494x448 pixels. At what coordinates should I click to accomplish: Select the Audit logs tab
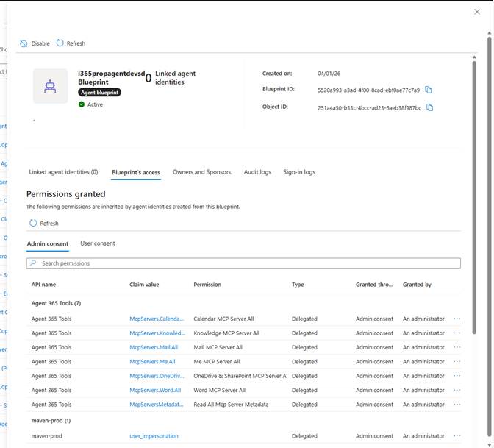257,172
